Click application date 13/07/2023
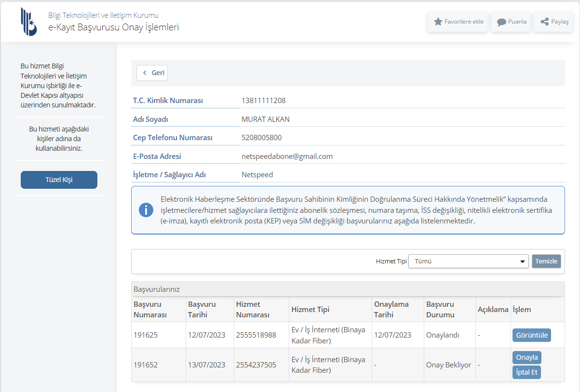 207,365
